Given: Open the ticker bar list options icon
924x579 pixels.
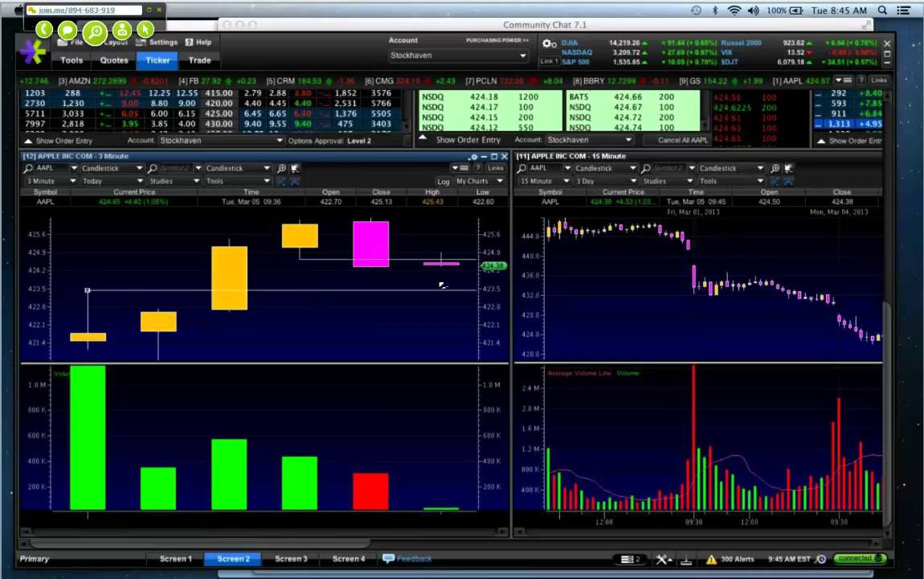Looking at the screenshot, I should tap(844, 80).
